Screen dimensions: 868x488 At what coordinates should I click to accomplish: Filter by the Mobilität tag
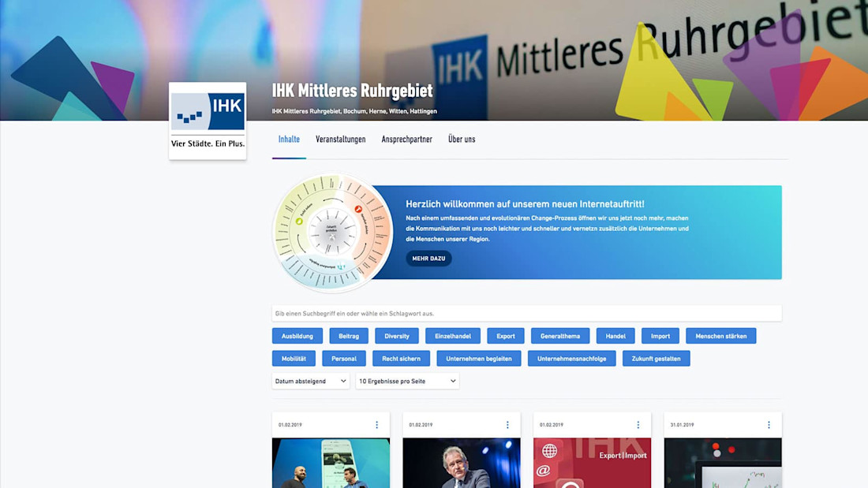294,359
